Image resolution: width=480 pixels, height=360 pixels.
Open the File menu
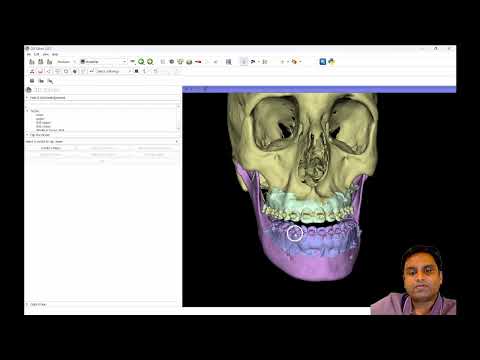[29, 54]
